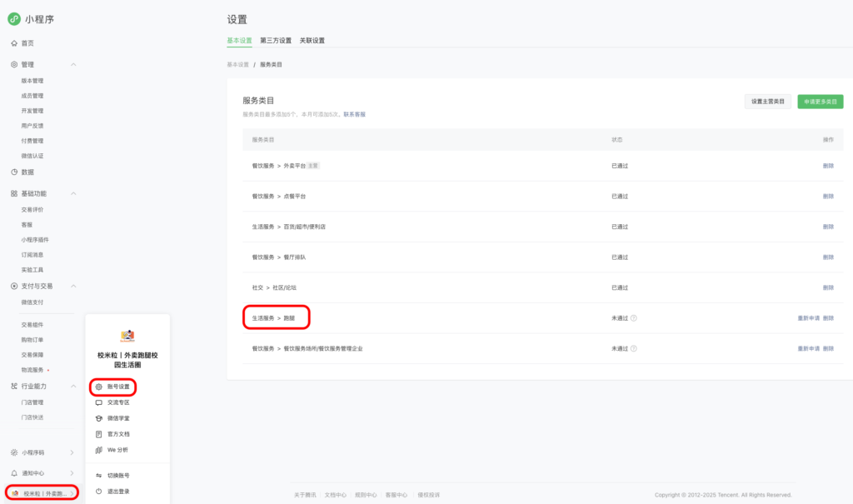Click the 切换账号 switch-account icon

pos(97,474)
